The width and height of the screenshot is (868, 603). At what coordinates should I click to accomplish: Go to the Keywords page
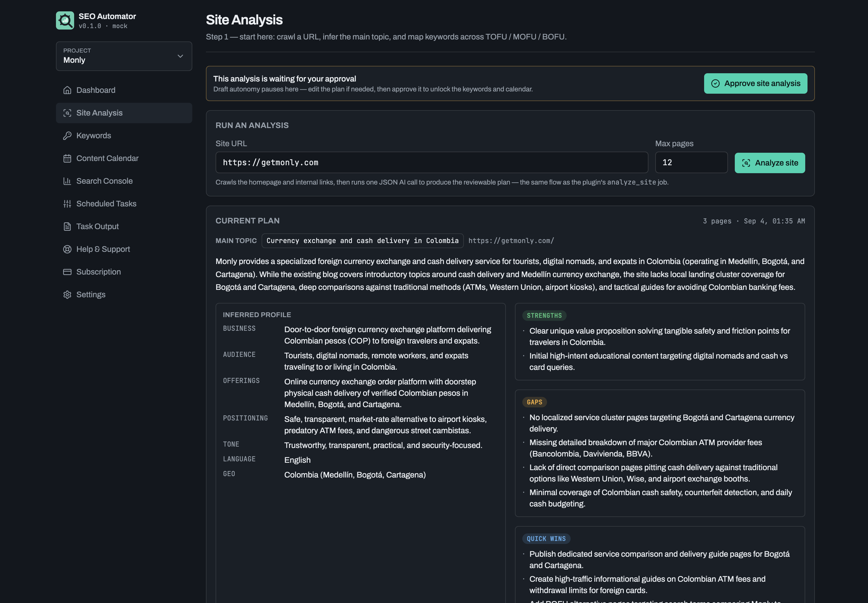pyautogui.click(x=124, y=136)
